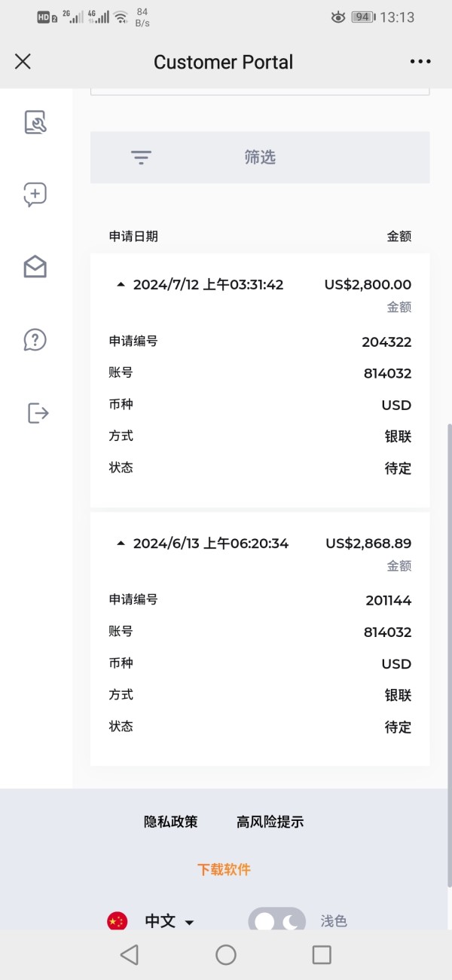The image size is (452, 980).
Task: Open the mail inbox sidebar icon
Action: 35,267
